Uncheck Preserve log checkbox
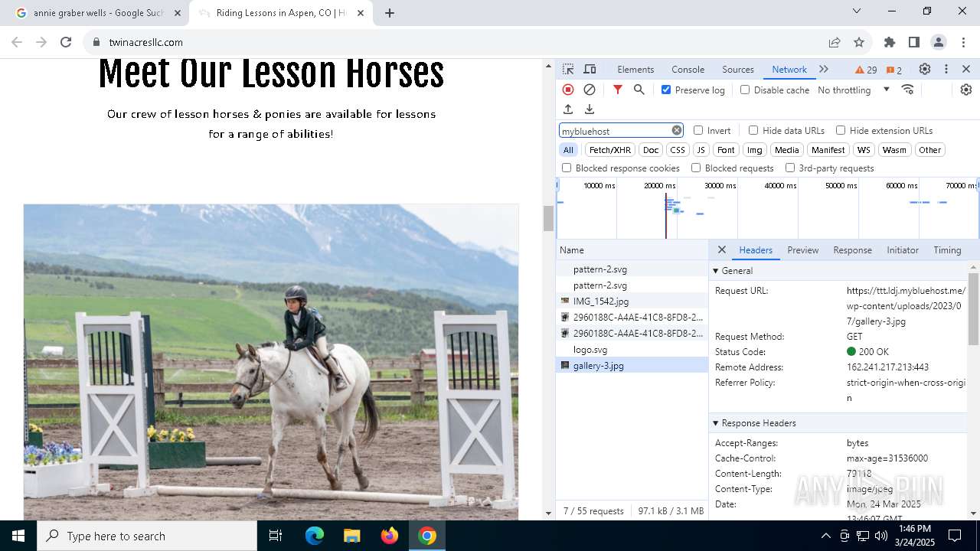The image size is (980, 551). 666,90
